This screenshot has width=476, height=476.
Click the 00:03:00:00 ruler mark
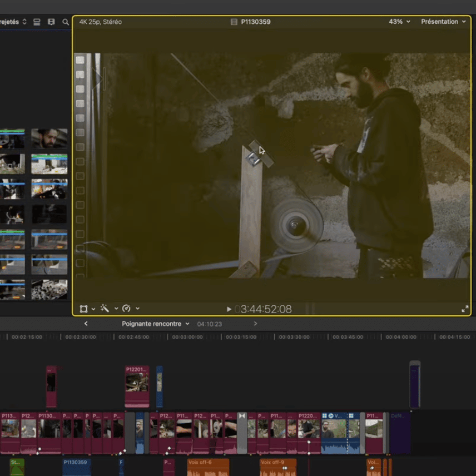pos(187,337)
